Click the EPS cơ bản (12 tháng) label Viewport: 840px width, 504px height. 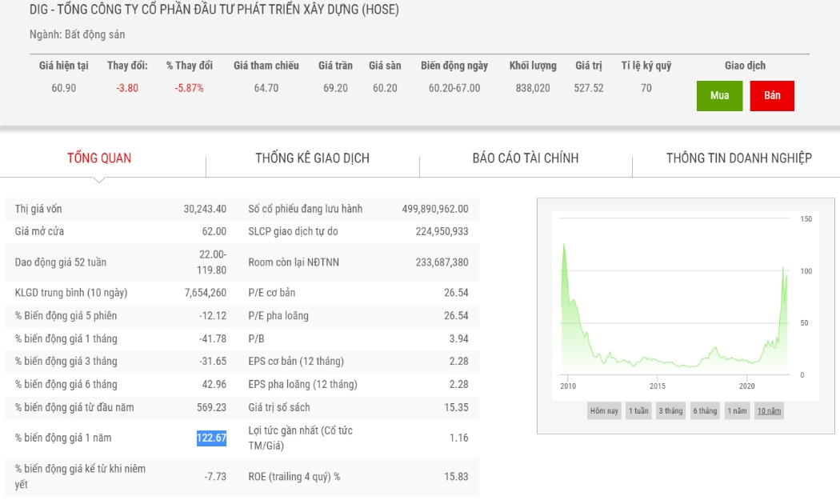[296, 362]
